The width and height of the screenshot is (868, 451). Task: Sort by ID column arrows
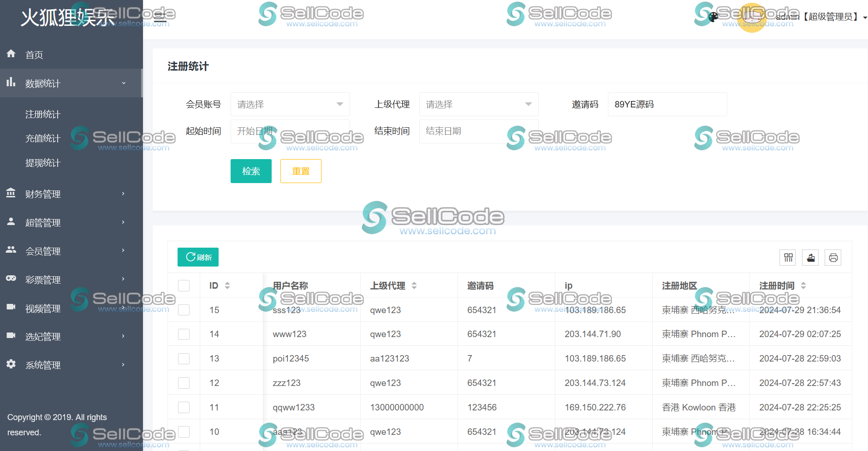coord(227,285)
